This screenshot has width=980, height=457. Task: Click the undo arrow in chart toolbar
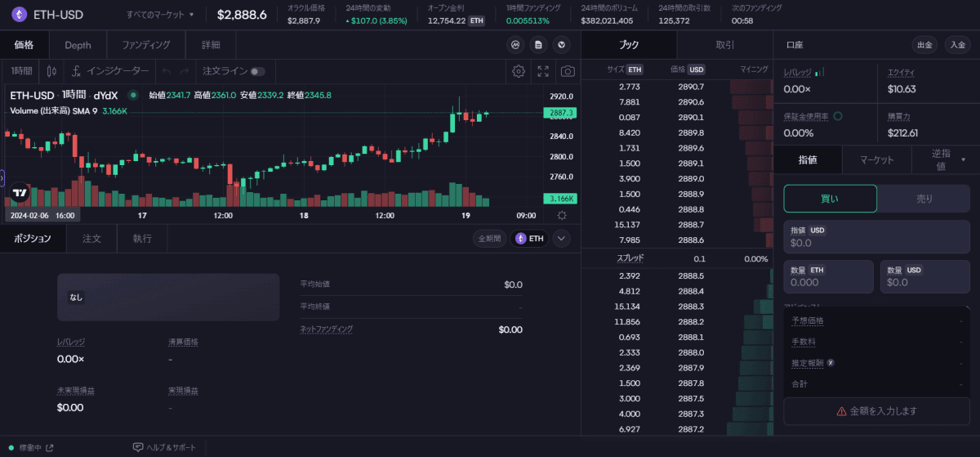(x=167, y=71)
